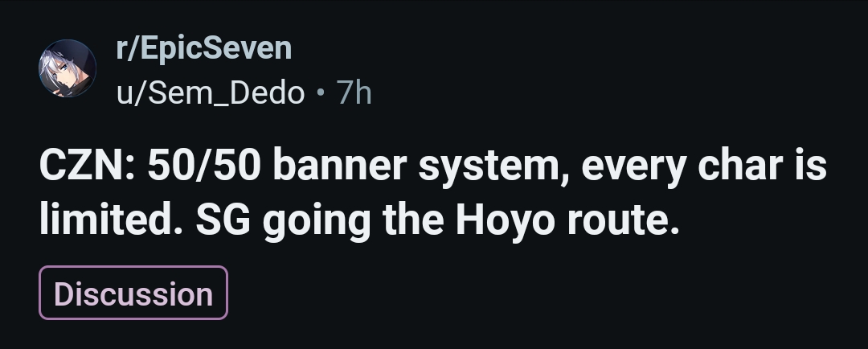Click the bullet separator before 7h
The width and height of the screenshot is (868, 349).
pos(321,92)
